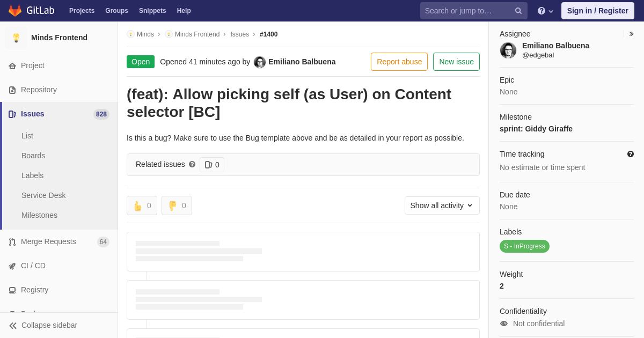
Task: Click the search magnifier icon
Action: pyautogui.click(x=518, y=11)
